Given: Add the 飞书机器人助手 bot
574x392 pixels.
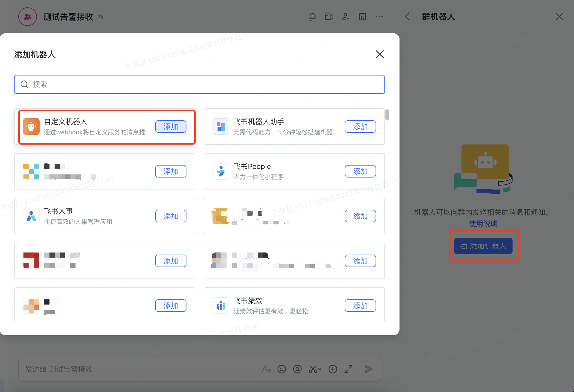Looking at the screenshot, I should coord(360,127).
